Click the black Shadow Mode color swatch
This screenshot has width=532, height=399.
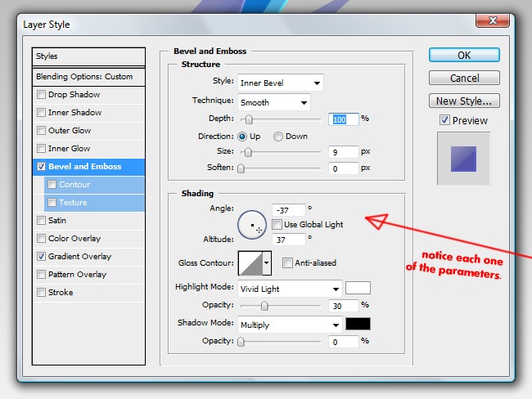point(358,325)
